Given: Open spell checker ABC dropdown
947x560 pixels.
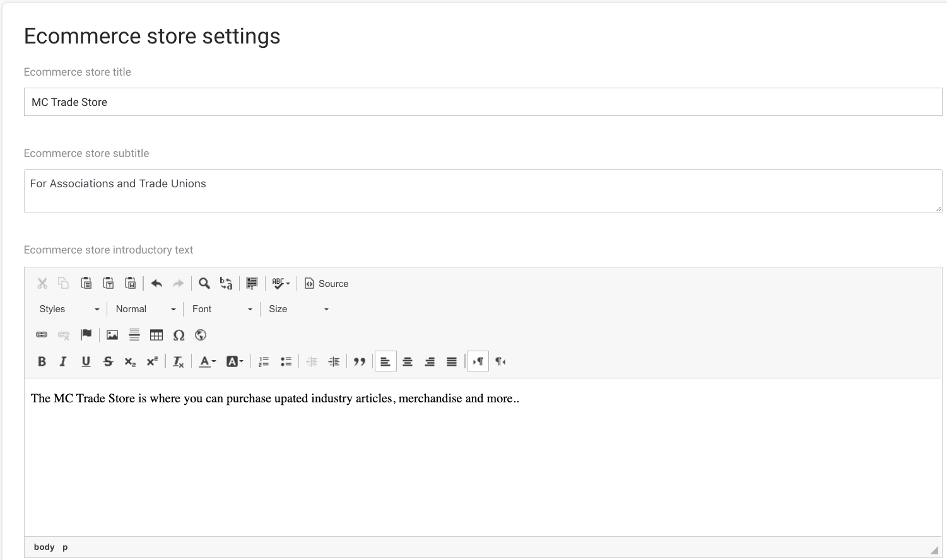Looking at the screenshot, I should pos(281,284).
